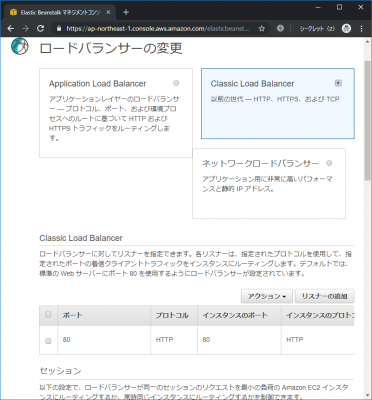Switch to Elastic Beanstalk browser tab

(x=61, y=12)
